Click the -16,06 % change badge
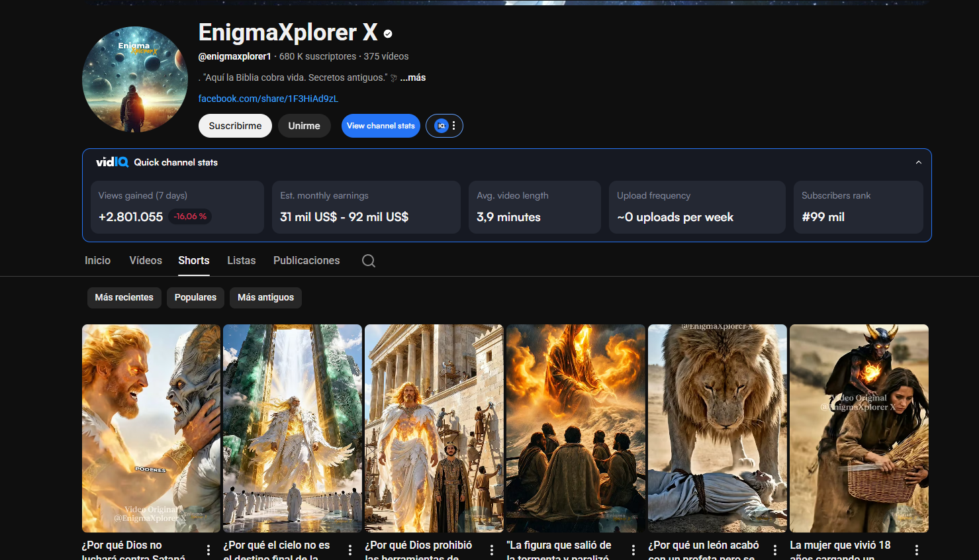 (190, 216)
